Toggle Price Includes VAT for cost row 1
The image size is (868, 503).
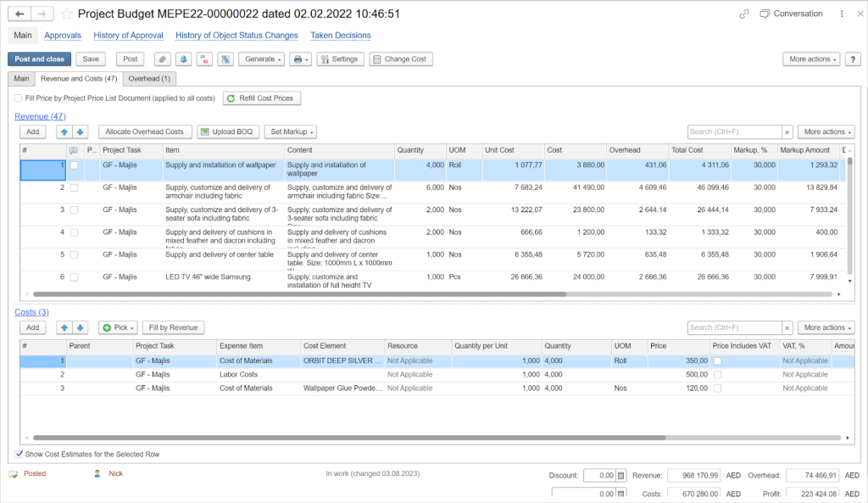point(717,360)
